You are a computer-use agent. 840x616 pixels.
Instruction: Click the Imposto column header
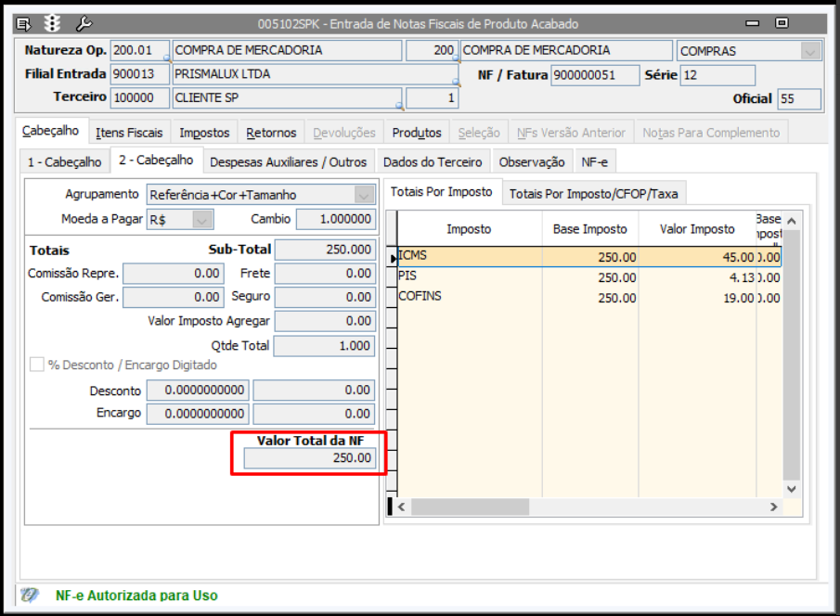coord(469,229)
